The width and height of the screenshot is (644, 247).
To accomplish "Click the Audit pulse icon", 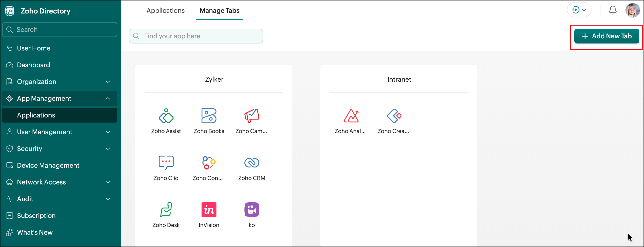I will (x=10, y=199).
